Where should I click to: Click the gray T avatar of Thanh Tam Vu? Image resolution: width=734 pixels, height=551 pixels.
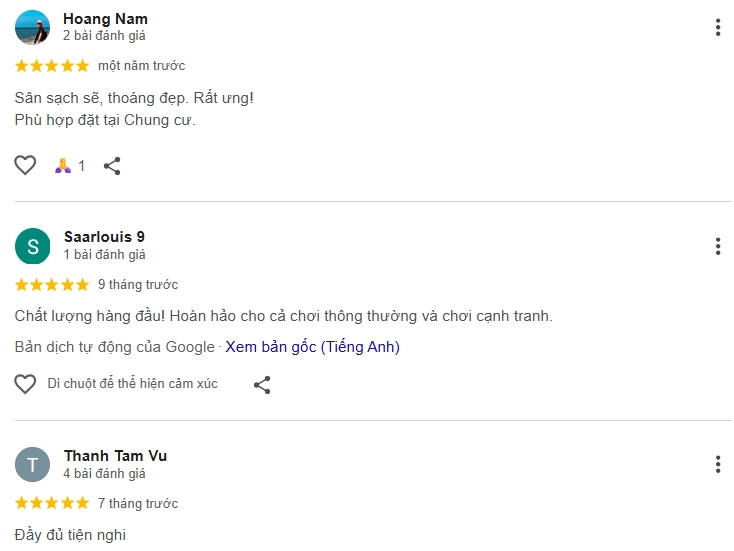(33, 464)
